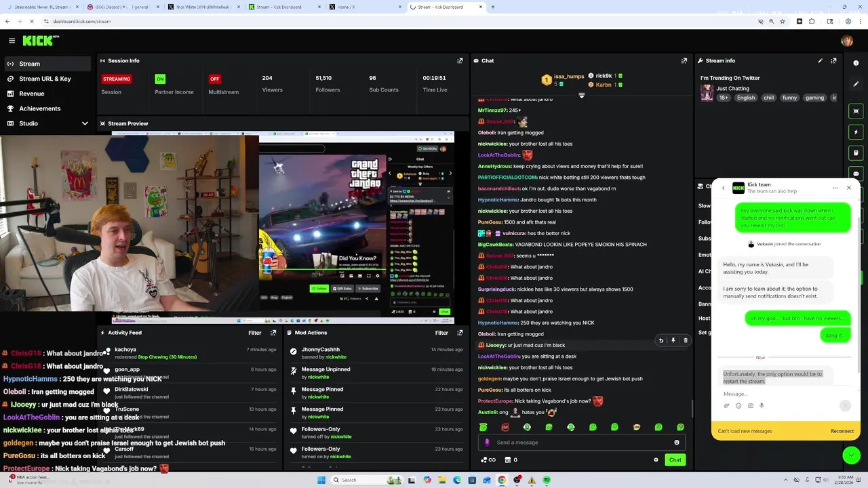Click the note quick action icon

856,153
